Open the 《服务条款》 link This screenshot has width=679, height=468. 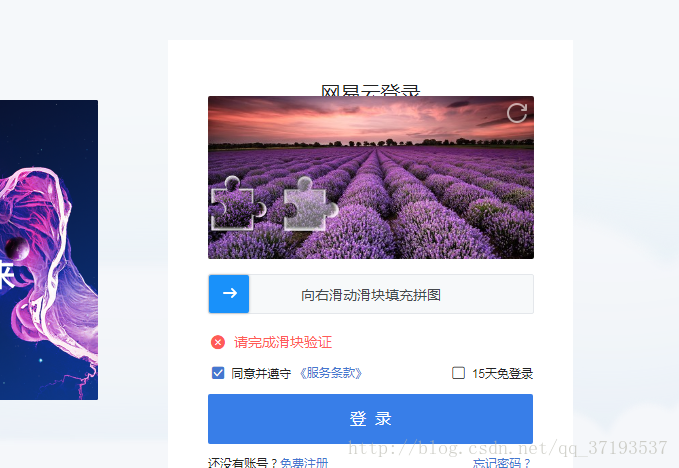coord(331,373)
